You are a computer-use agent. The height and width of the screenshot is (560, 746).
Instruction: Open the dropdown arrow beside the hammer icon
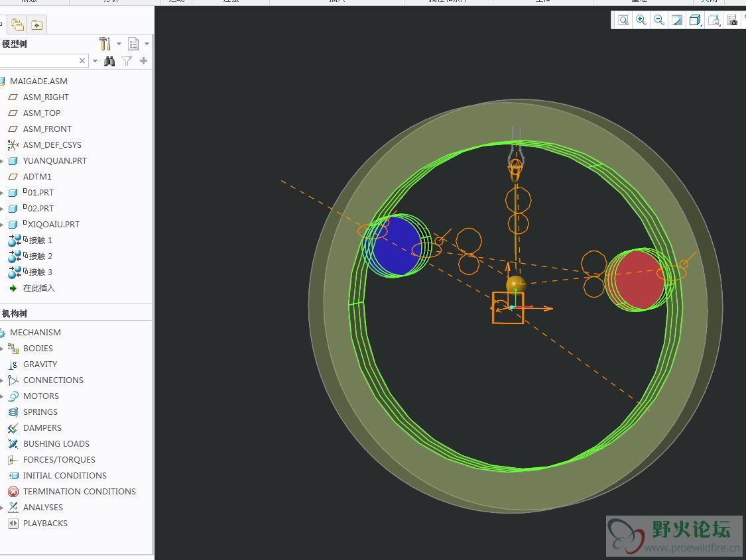[119, 44]
